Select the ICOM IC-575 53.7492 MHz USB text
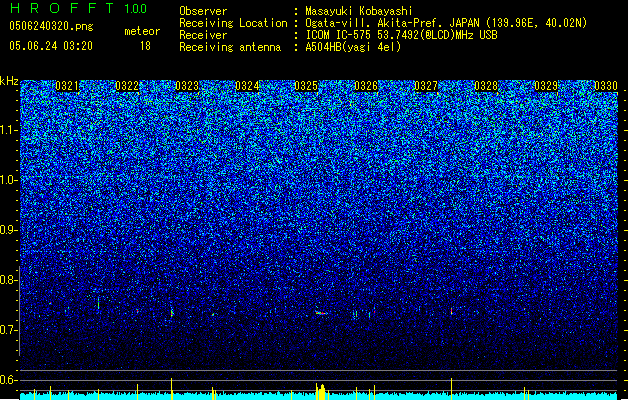 tap(402, 35)
